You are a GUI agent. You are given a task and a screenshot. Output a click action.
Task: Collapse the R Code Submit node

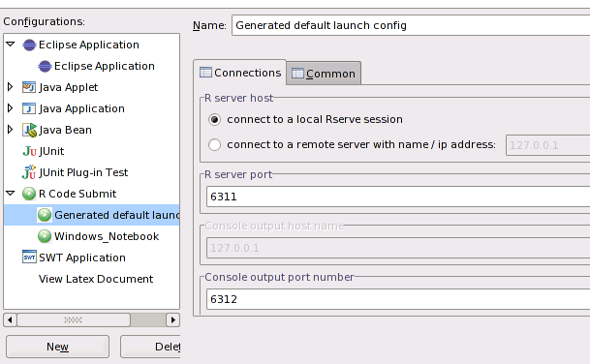pos(11,194)
